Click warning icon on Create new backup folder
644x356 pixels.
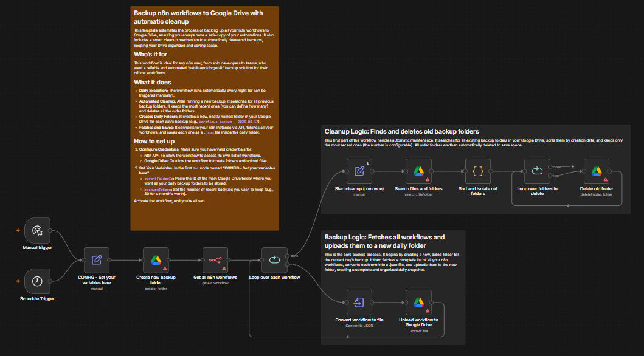(165, 269)
